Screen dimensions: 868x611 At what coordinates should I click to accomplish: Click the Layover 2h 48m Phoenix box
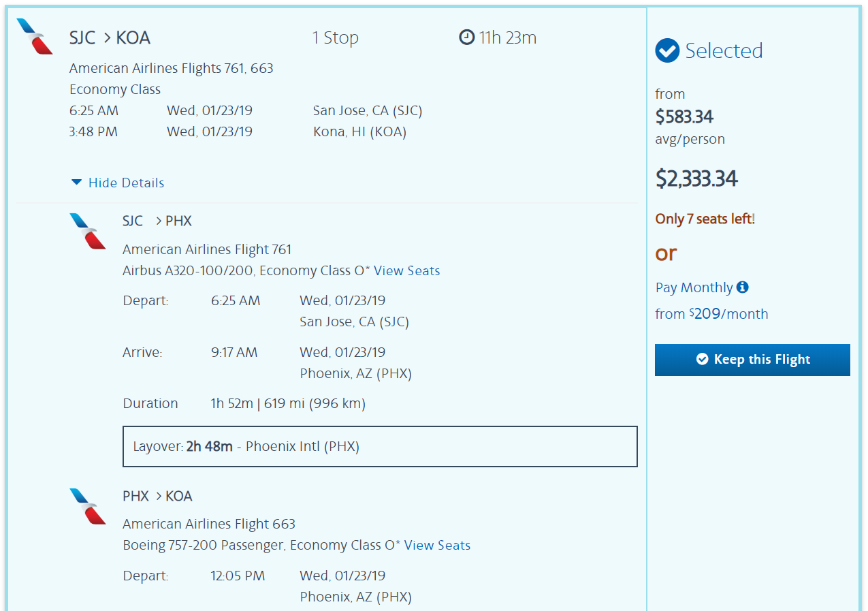coord(380,446)
